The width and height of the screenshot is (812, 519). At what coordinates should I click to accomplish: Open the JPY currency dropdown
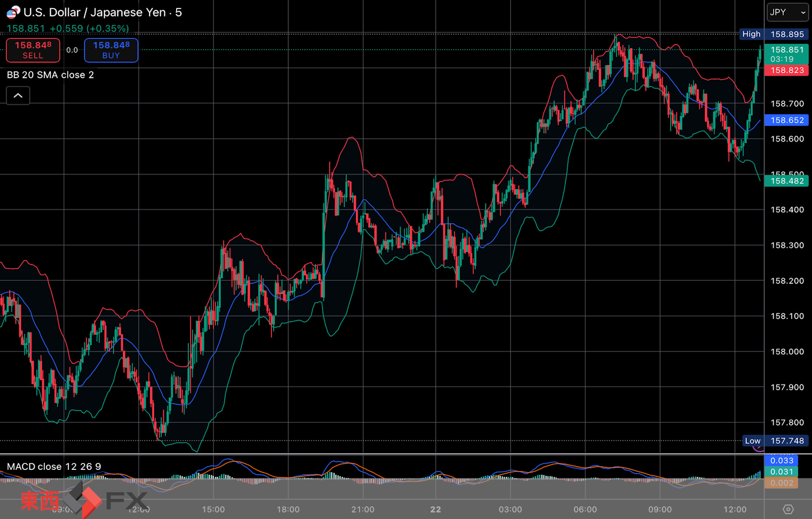(x=787, y=12)
